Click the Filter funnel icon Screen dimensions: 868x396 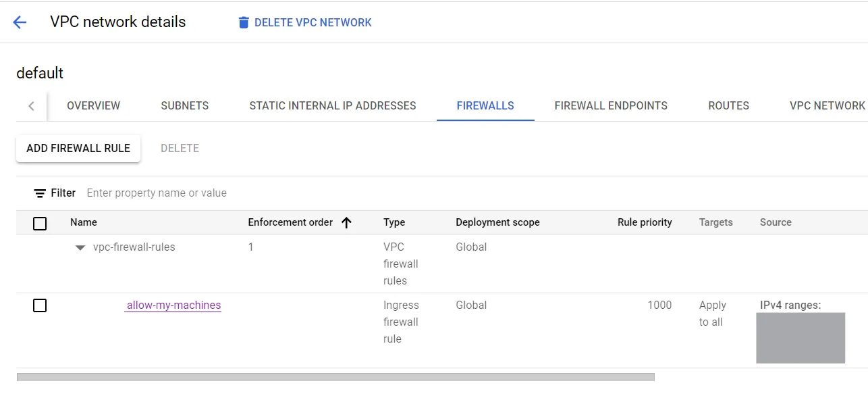click(x=40, y=193)
